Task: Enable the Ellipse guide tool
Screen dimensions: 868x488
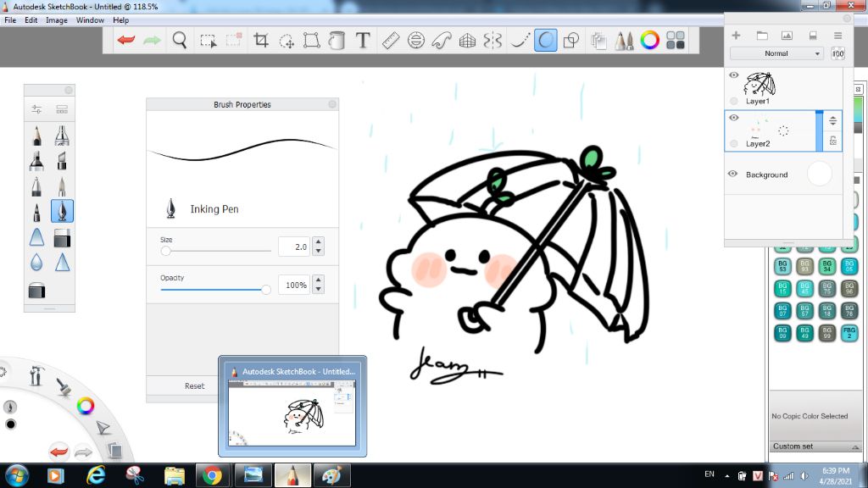Action: pyautogui.click(x=415, y=41)
